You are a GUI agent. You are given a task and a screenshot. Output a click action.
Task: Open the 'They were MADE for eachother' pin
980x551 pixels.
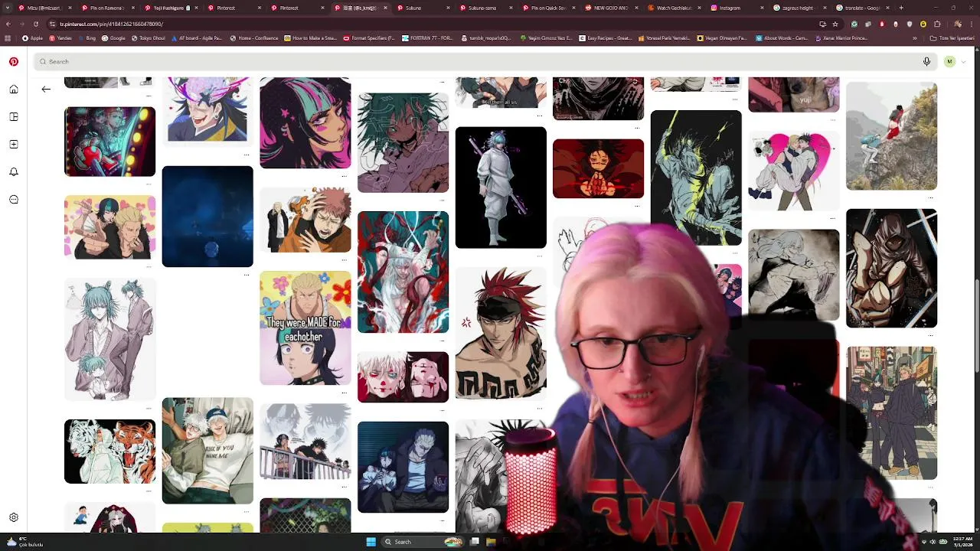305,328
